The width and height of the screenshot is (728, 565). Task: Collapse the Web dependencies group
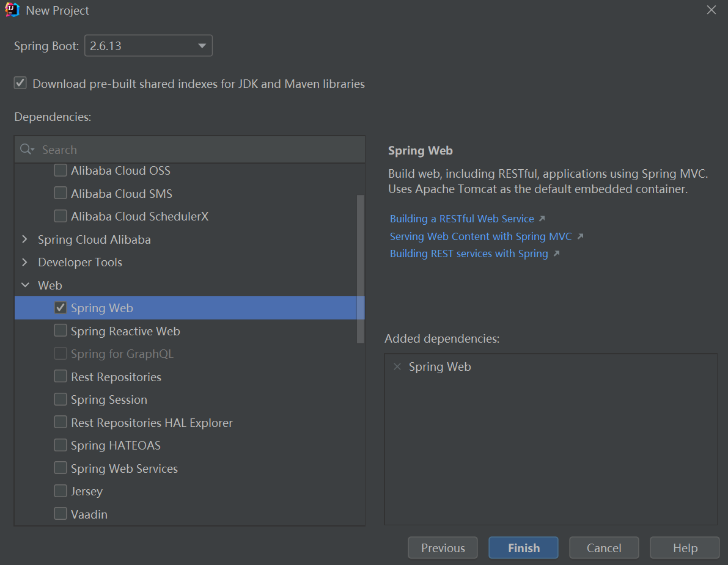click(x=25, y=285)
